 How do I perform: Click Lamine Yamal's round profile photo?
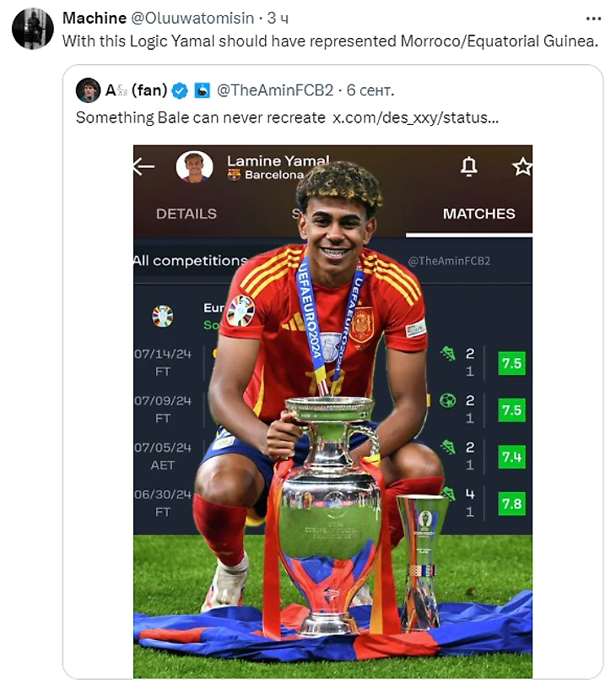tap(194, 166)
